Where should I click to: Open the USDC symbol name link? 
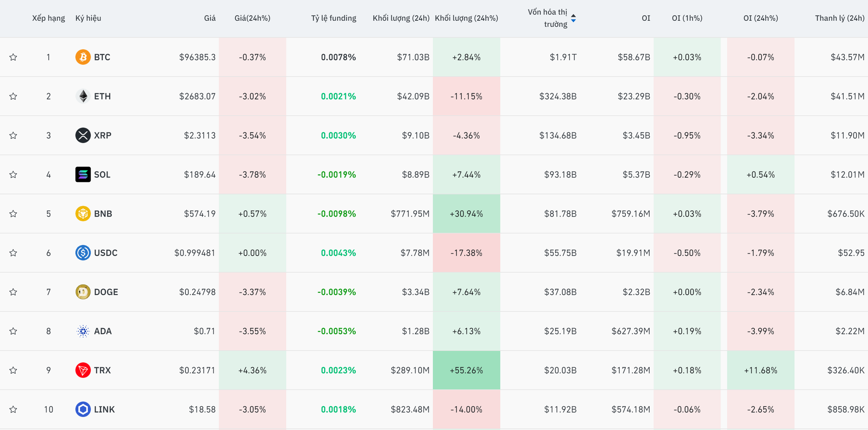(105, 253)
